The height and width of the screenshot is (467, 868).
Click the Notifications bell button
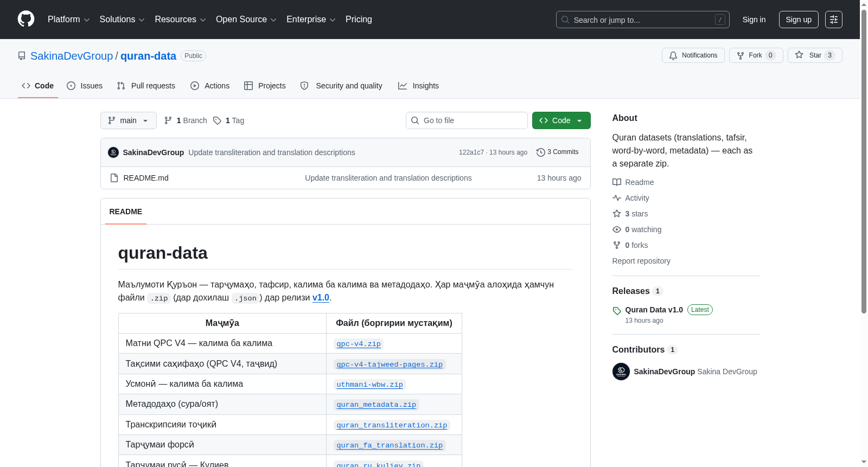click(693, 55)
